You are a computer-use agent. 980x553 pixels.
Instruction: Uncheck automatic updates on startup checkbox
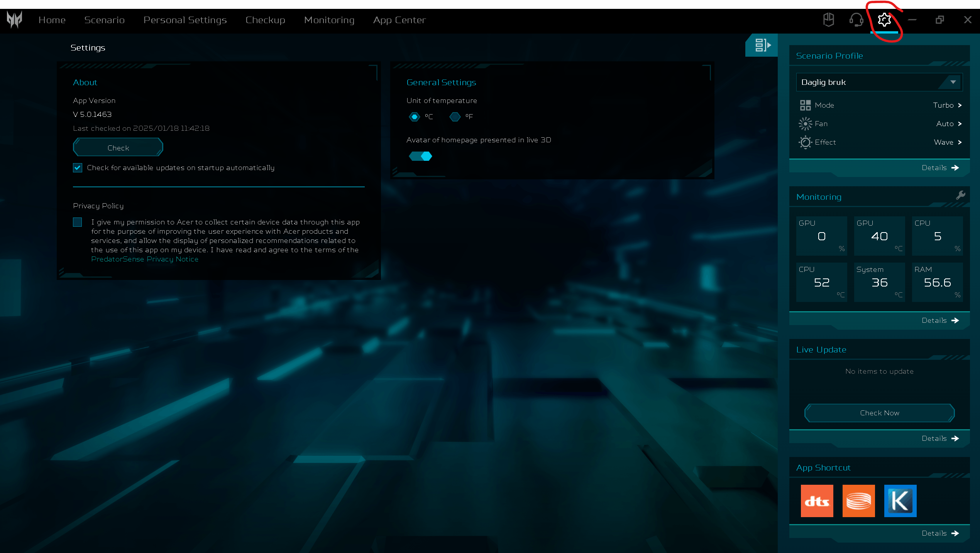[78, 168]
